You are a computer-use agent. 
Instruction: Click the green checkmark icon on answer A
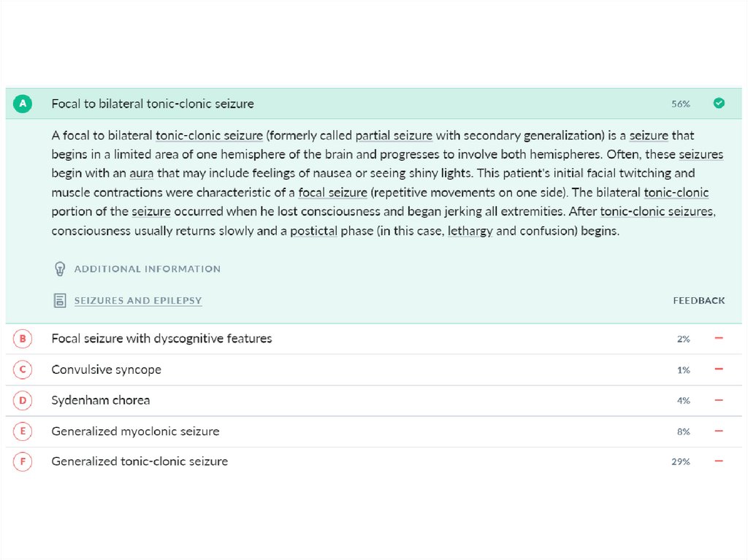(719, 104)
